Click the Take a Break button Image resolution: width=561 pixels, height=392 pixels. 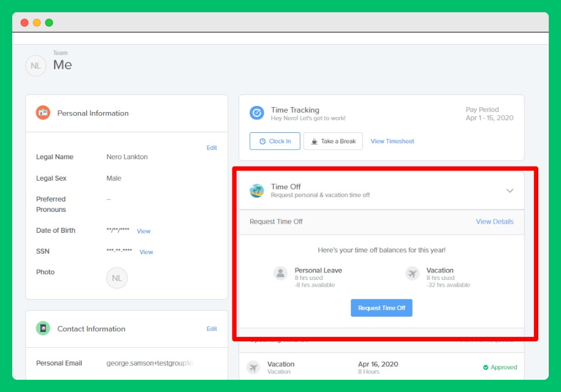point(333,141)
